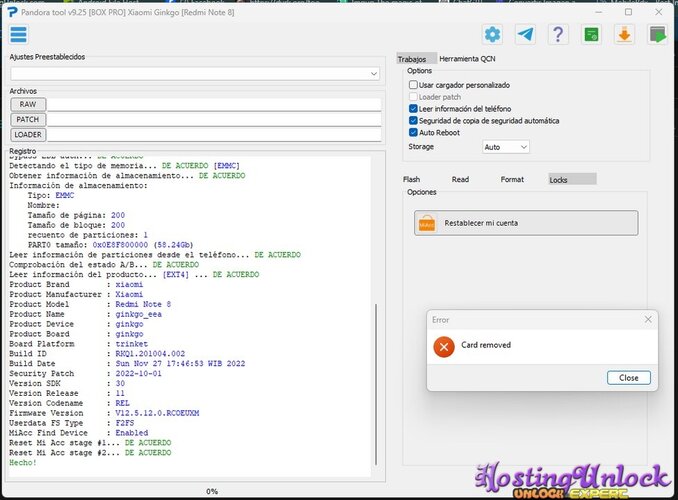
Task: Click the 'Hecho!' log line
Action: pos(23,463)
